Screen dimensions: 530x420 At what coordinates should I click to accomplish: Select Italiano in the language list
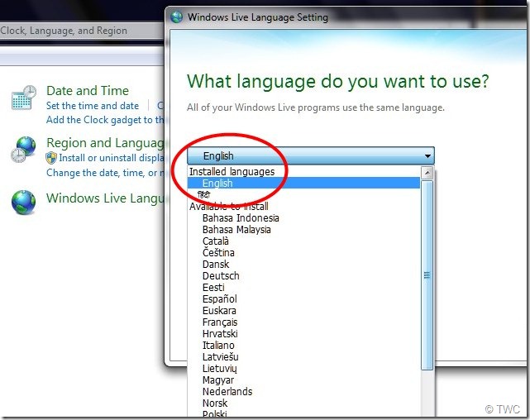(x=304, y=346)
